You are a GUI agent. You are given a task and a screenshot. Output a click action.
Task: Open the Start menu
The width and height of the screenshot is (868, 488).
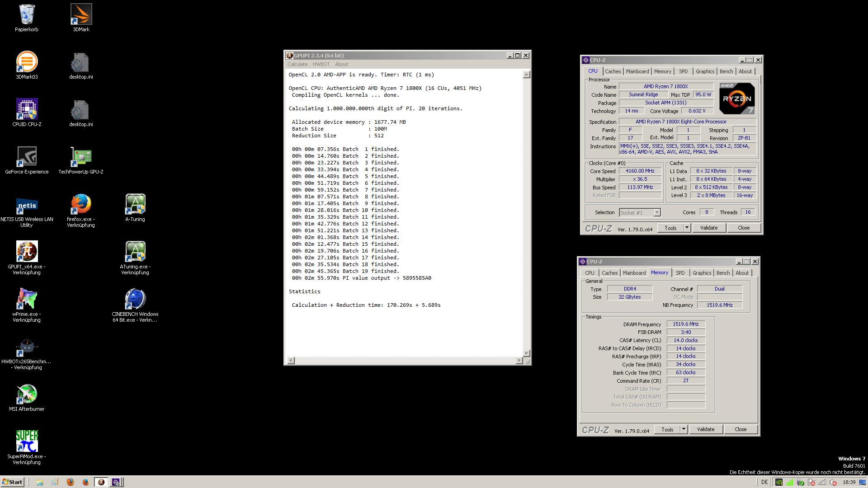[12, 482]
